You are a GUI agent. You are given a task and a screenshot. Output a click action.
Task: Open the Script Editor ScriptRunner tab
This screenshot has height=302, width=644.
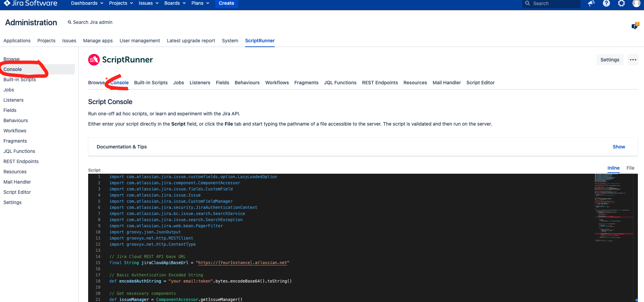(480, 83)
